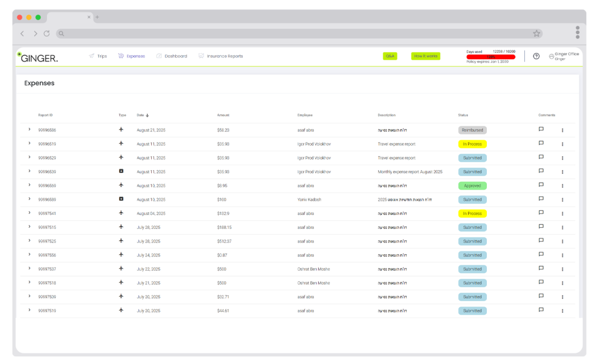Open browser three-dot menu
602x364 pixels.
[577, 32]
